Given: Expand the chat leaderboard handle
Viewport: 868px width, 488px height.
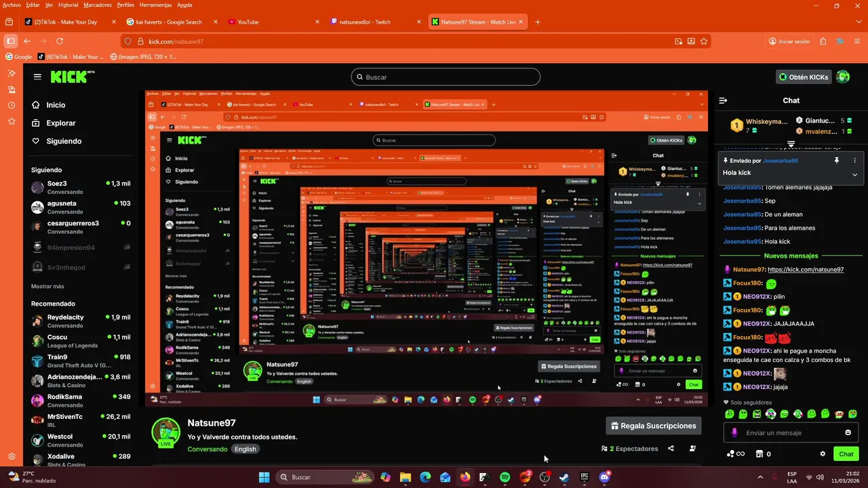Looking at the screenshot, I should tap(791, 144).
